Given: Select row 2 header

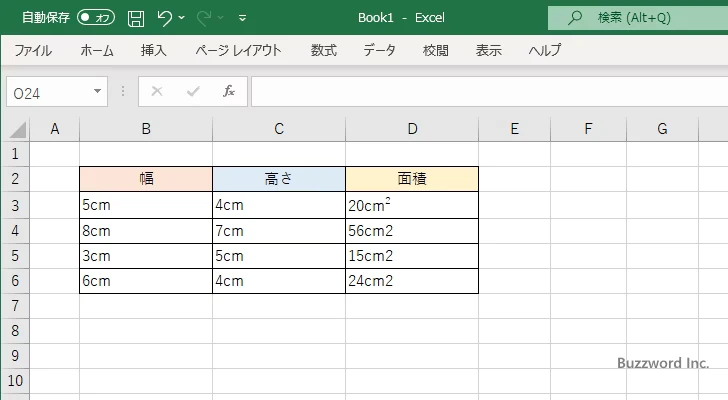Looking at the screenshot, I should click(15, 179).
